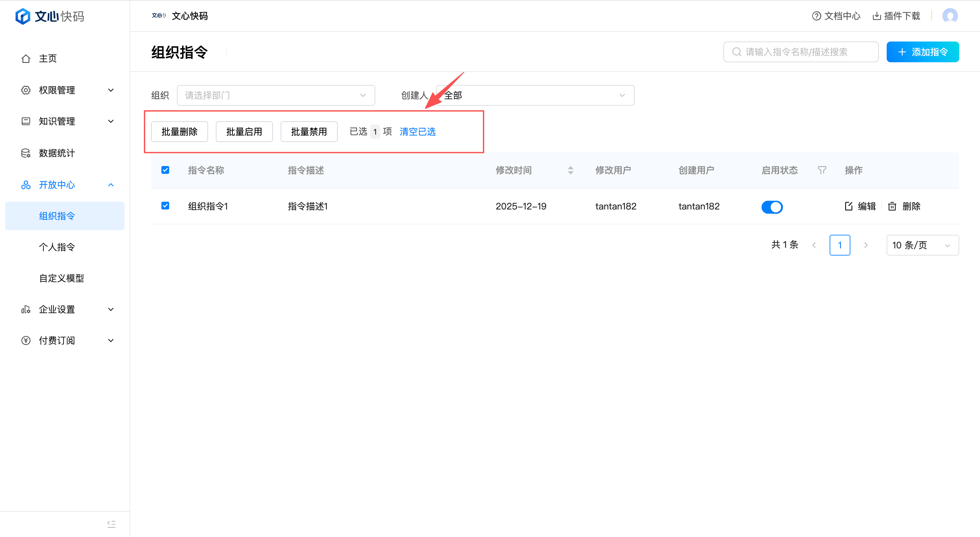
Task: Click the 清空已选 link
Action: [417, 132]
